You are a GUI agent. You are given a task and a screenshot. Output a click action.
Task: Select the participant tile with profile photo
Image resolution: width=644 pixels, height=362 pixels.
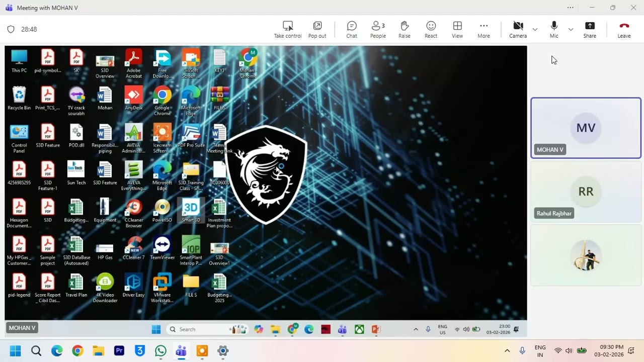pyautogui.click(x=586, y=255)
